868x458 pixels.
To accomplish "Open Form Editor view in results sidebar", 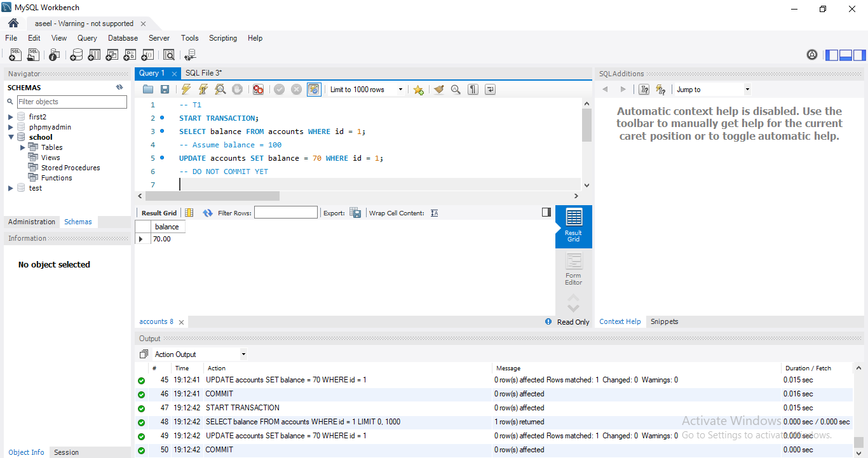I will [573, 269].
